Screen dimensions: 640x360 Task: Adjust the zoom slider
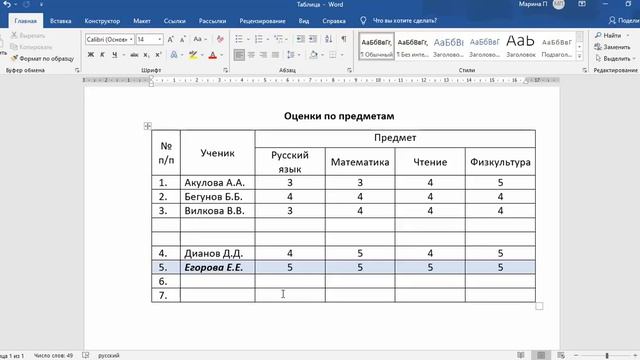click(607, 356)
